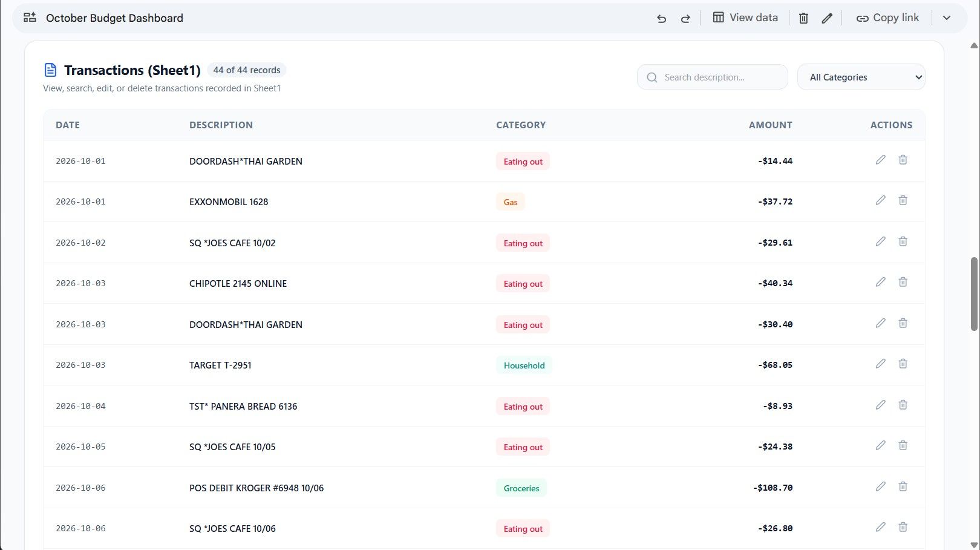Delete dashboard using top toolbar trash icon

pos(803,18)
